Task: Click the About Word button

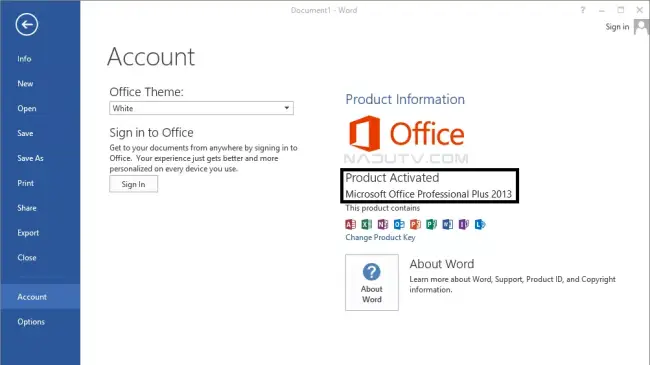Action: click(x=372, y=282)
